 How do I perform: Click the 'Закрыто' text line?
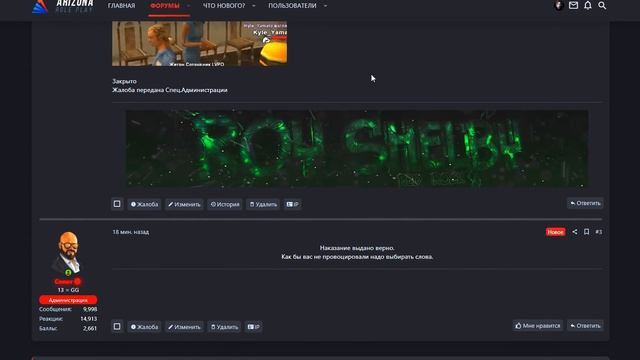124,81
